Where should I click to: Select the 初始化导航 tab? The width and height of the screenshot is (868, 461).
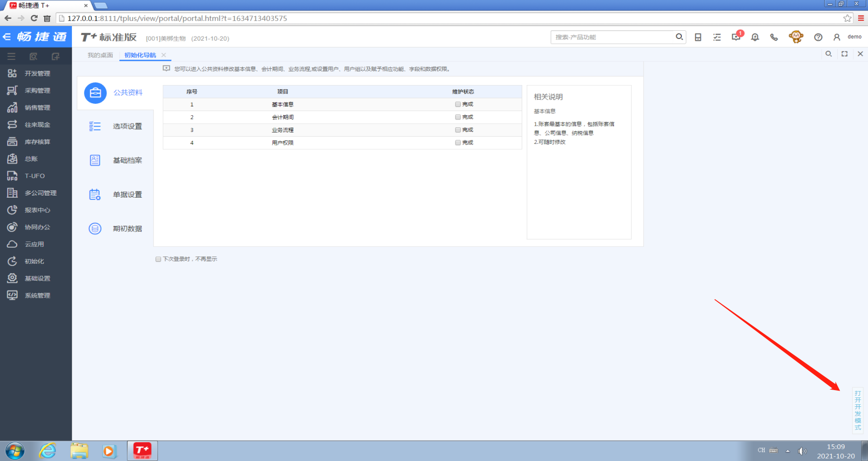(140, 55)
